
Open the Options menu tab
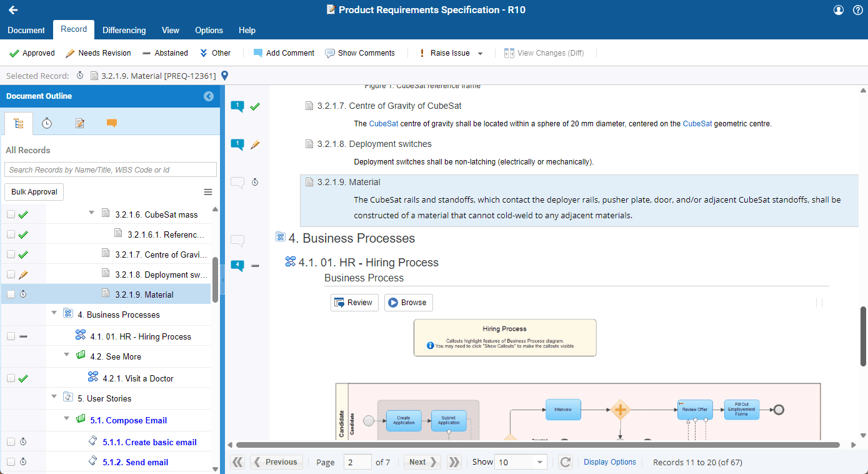209,30
